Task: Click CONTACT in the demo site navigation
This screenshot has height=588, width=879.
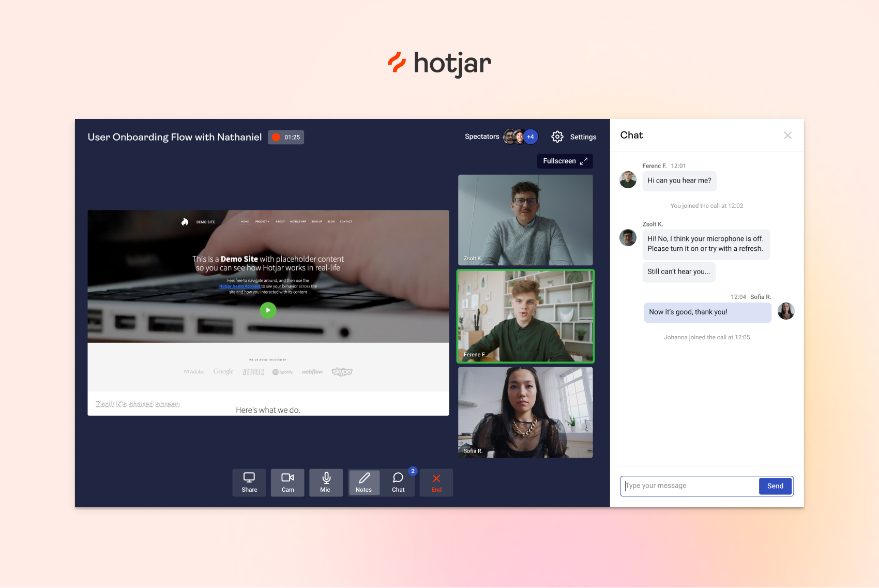Action: pyautogui.click(x=346, y=221)
